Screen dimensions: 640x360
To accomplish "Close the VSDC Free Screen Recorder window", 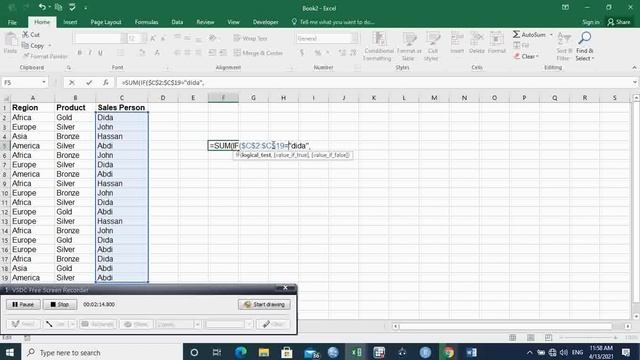I will (x=285, y=288).
